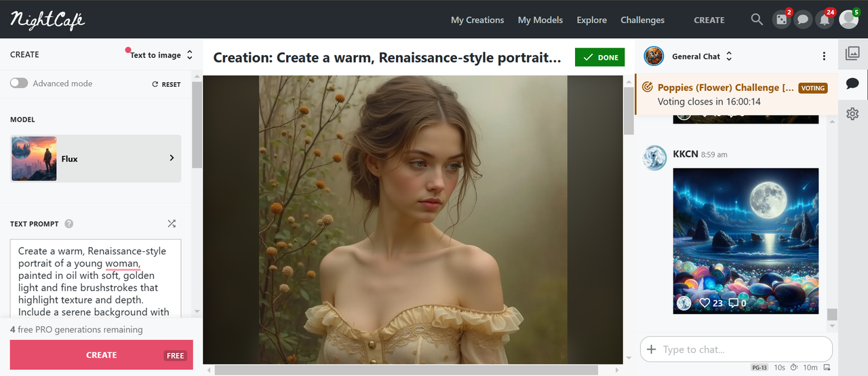Shuffle the text prompt with the random icon

[x=172, y=223]
